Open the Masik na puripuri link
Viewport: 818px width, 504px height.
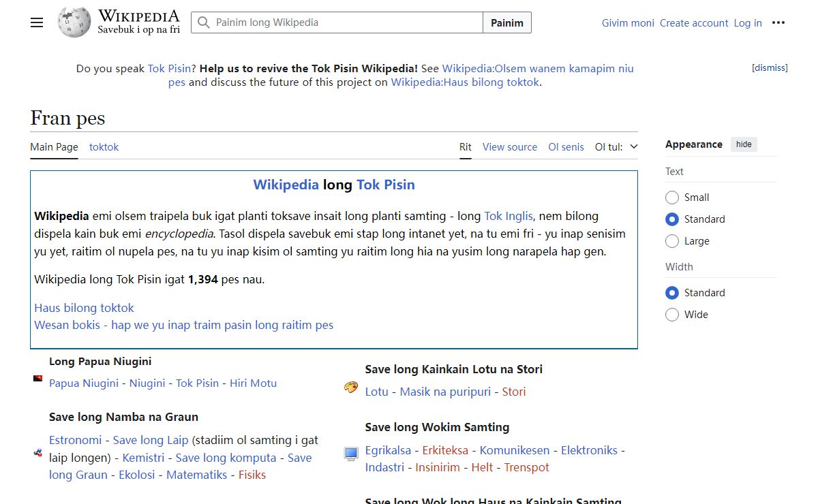(x=445, y=392)
